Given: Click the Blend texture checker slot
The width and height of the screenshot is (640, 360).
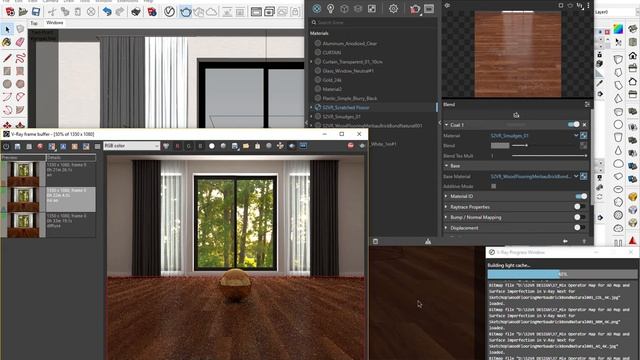Looking at the screenshot, I should pos(583,145).
